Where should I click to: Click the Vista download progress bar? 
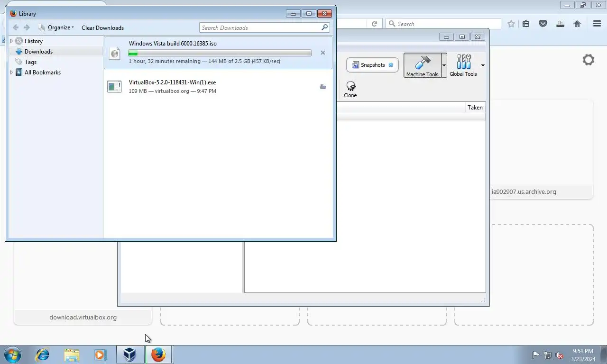click(x=220, y=53)
